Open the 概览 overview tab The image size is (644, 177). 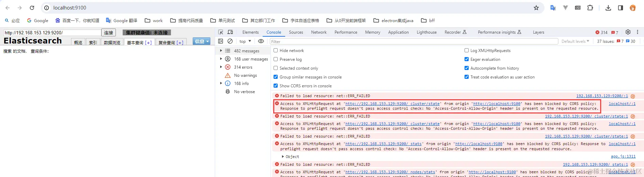coord(78,42)
